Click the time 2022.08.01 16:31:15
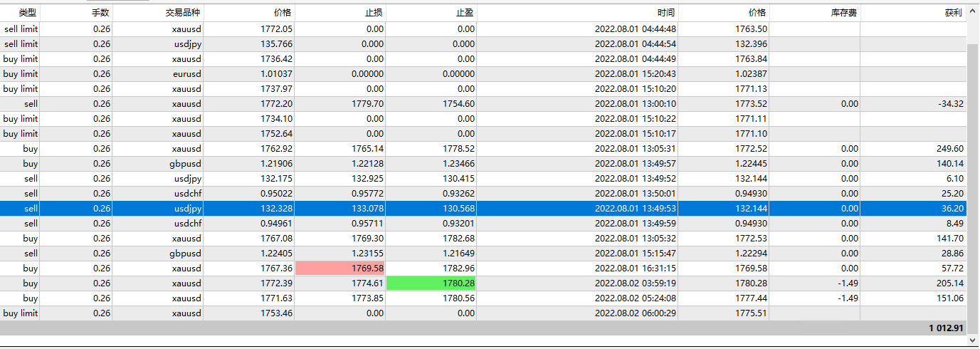Screen dimensions: 980x349 coord(636,269)
